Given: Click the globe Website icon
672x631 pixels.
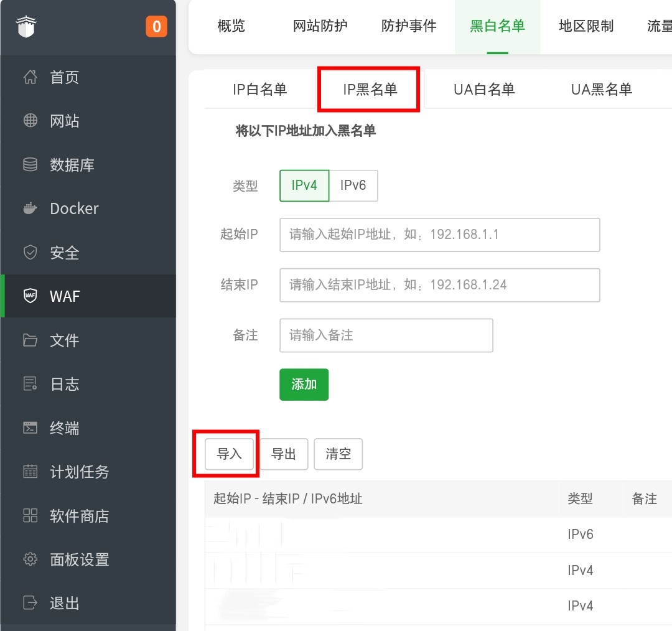Looking at the screenshot, I should tap(30, 121).
